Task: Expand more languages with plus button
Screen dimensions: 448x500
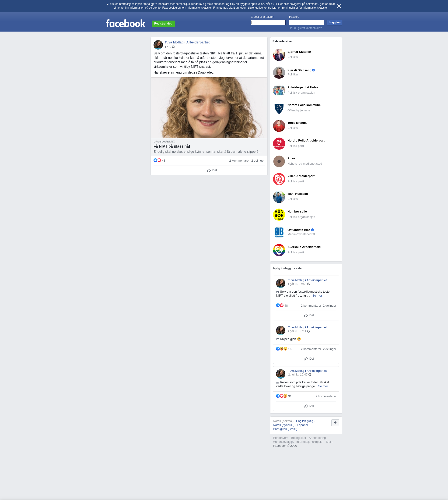Action: point(335,423)
